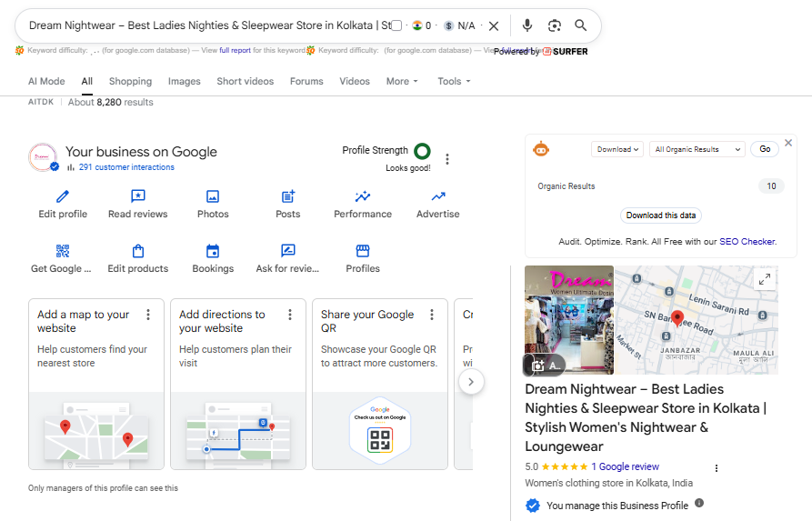812x521 pixels.
Task: Open the All Organic Results dropdown
Action: [x=697, y=149]
